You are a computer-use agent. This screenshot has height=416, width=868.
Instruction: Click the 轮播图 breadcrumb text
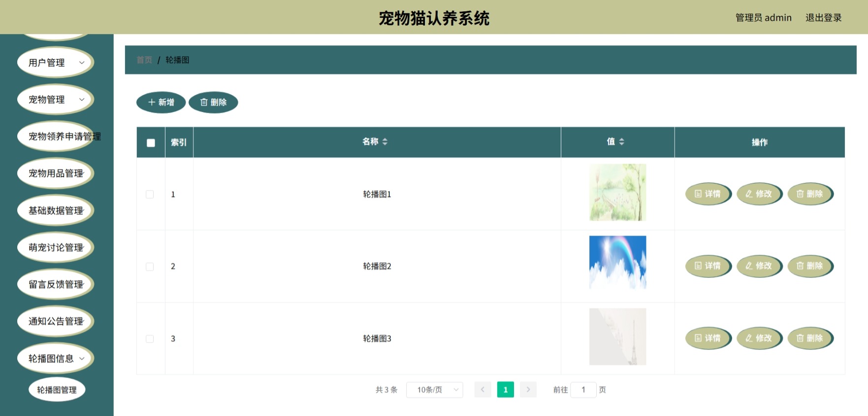(177, 60)
